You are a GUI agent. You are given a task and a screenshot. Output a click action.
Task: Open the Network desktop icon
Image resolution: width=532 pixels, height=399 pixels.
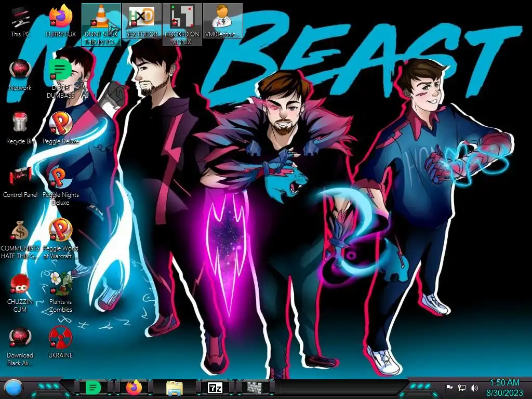20,75
